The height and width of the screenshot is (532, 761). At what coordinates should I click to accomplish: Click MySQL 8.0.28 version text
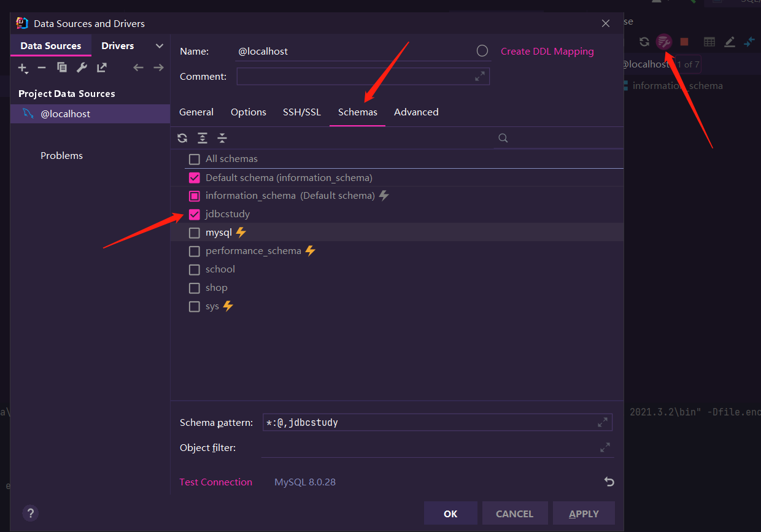[305, 482]
